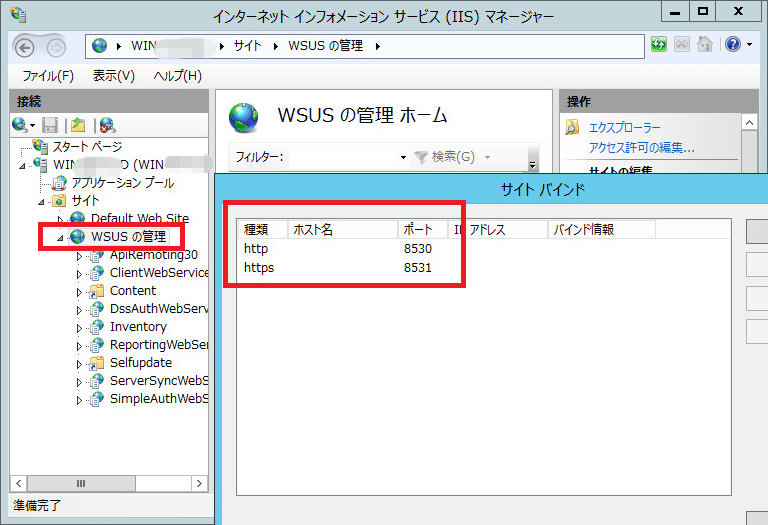
Task: Select ServerSyncWebService tree item
Action: click(x=159, y=381)
